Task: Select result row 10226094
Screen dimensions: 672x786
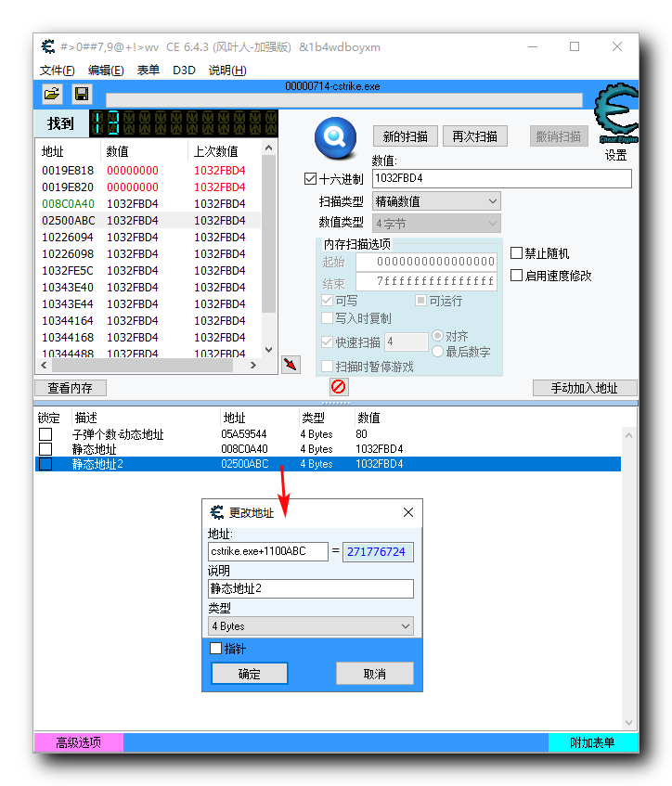Action: point(149,238)
